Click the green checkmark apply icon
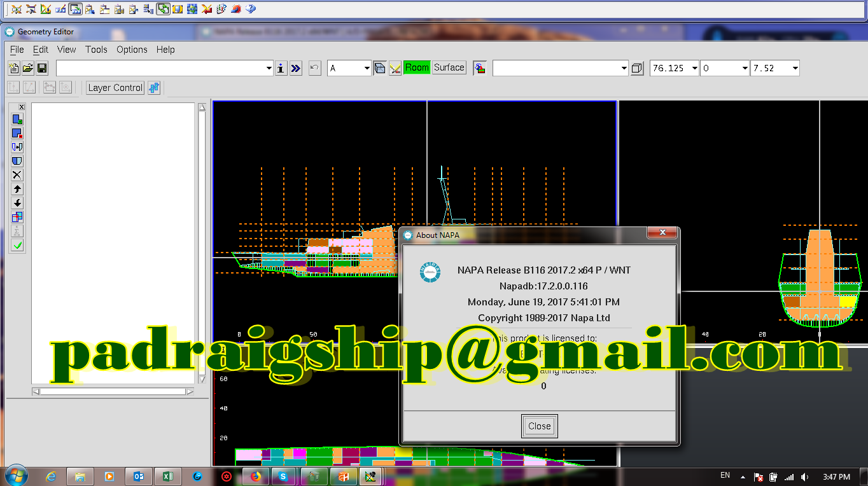Screen dimensions: 868x486 point(17,245)
